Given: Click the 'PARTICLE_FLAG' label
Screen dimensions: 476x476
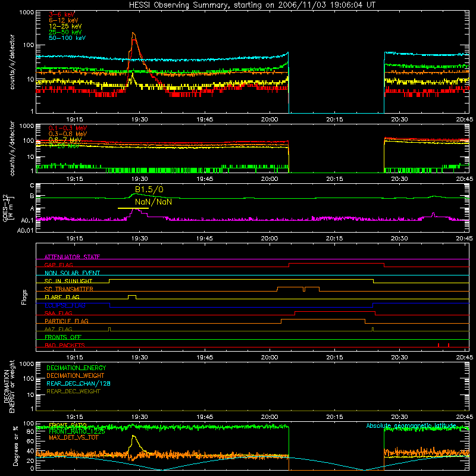Looking at the screenshot, I should point(67,321).
